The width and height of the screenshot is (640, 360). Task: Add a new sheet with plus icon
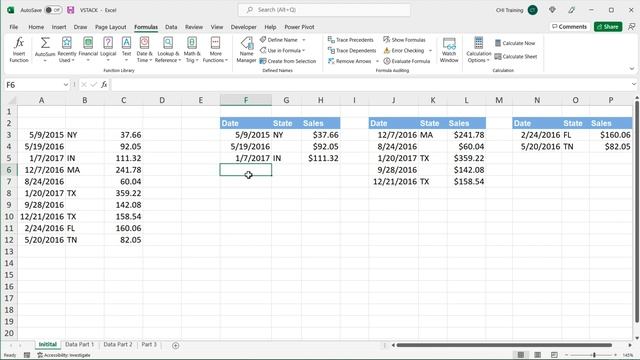click(x=176, y=345)
